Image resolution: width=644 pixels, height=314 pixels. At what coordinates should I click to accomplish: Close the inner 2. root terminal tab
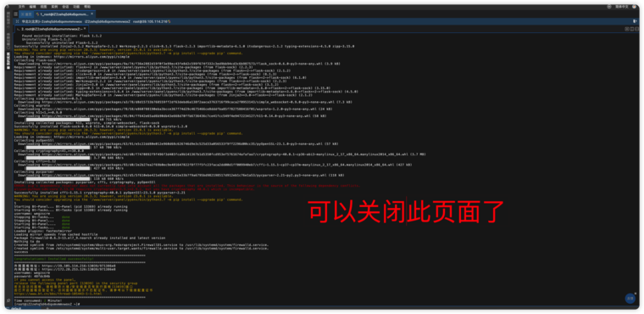point(85,29)
